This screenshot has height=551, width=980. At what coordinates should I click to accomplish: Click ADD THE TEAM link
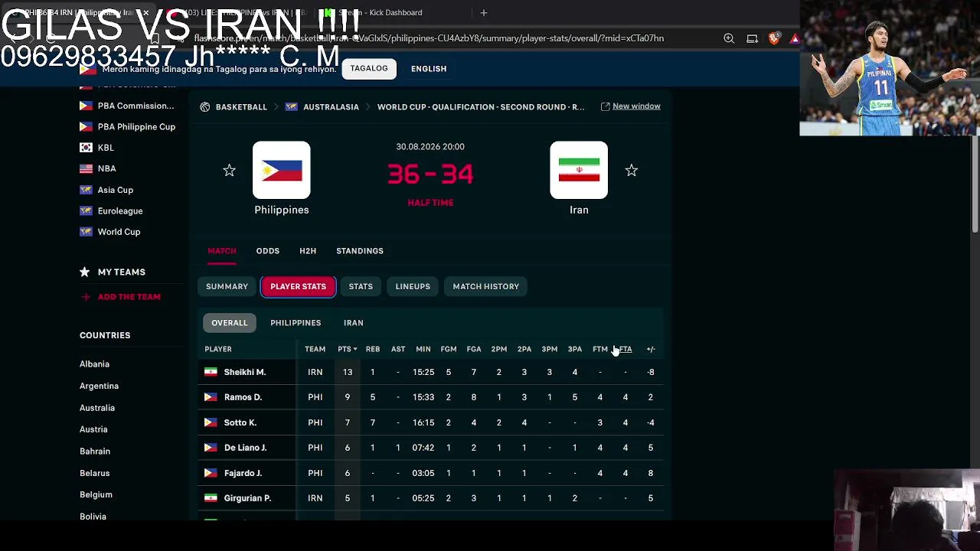pos(129,297)
